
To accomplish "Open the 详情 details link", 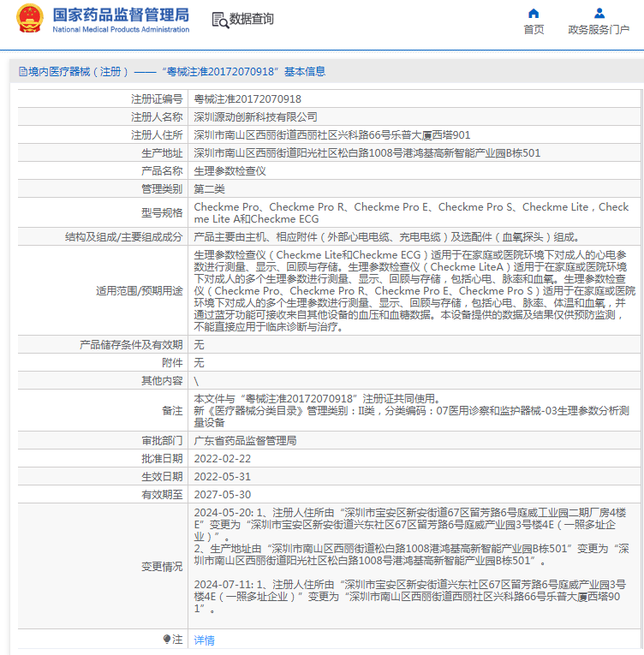I will click(x=204, y=640).
